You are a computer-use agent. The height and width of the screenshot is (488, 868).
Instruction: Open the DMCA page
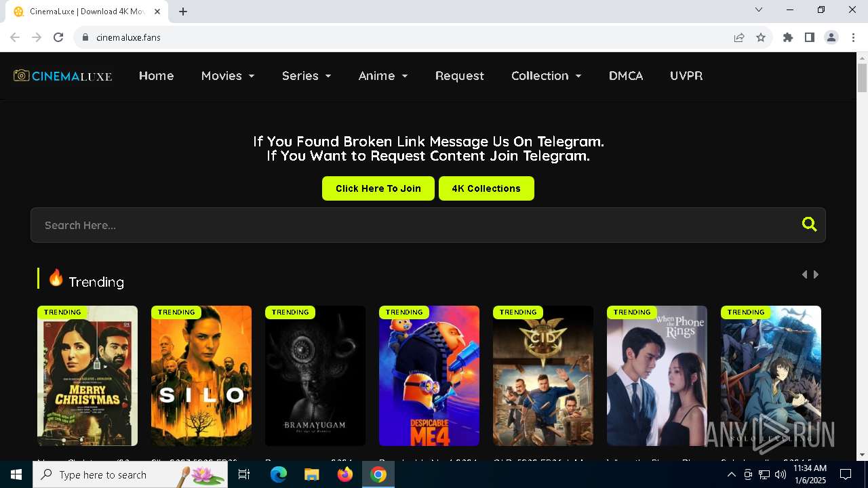[x=626, y=76]
